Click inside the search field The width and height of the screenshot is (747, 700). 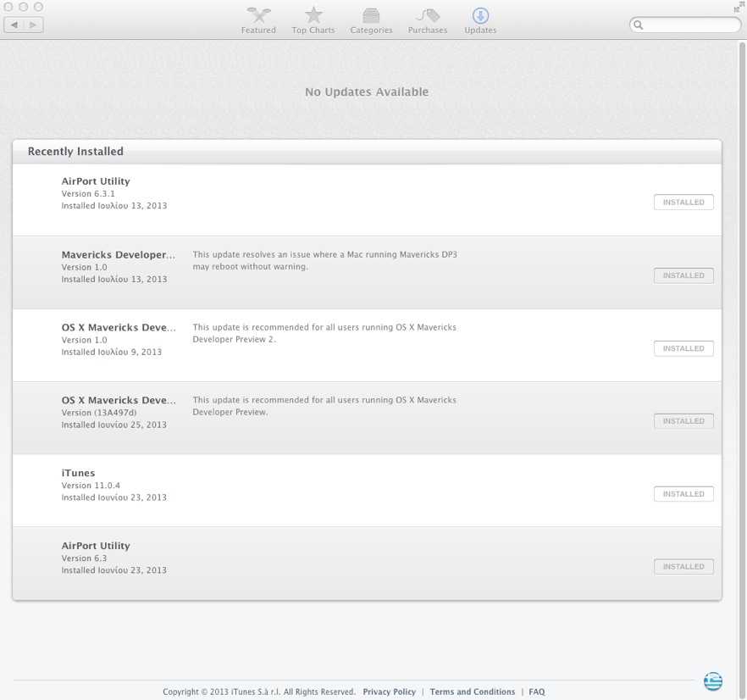(685, 25)
